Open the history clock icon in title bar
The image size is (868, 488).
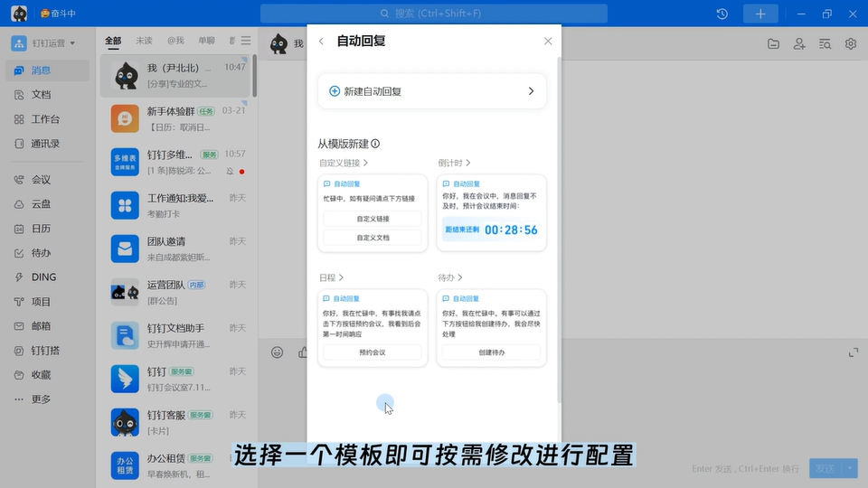coord(722,14)
